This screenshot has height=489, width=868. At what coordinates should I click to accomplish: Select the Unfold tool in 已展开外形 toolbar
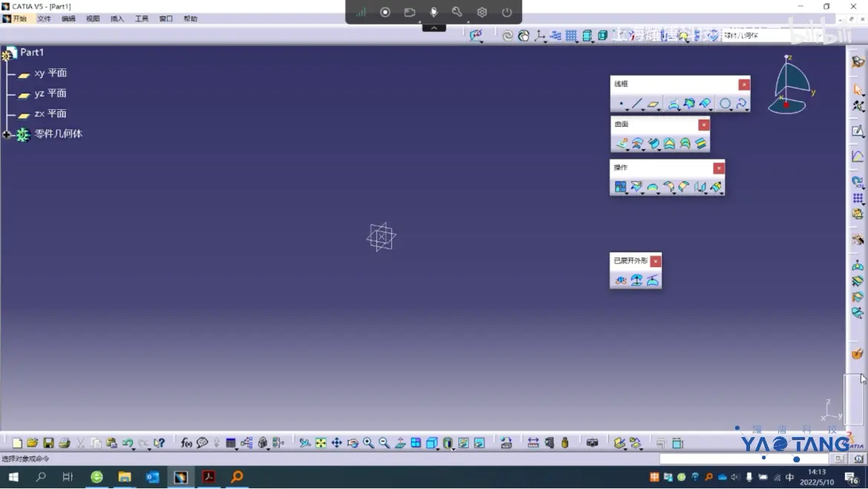coord(620,280)
